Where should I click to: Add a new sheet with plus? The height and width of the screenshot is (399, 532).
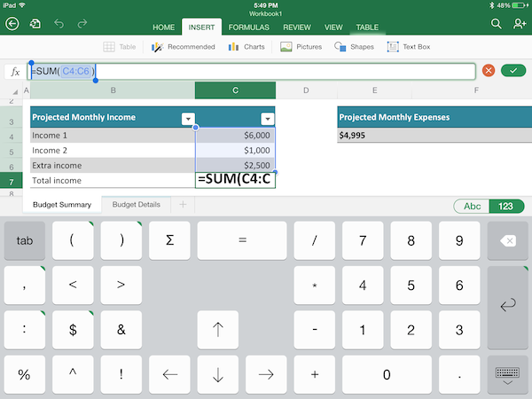point(183,204)
